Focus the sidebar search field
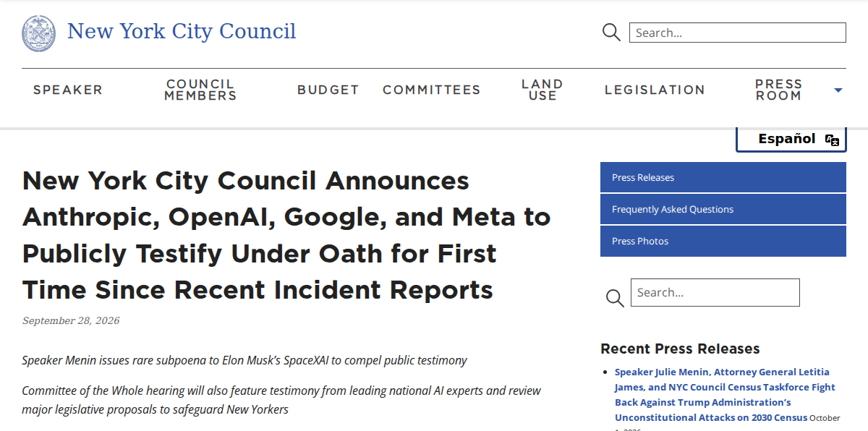The height and width of the screenshot is (431, 868). pyautogui.click(x=715, y=292)
